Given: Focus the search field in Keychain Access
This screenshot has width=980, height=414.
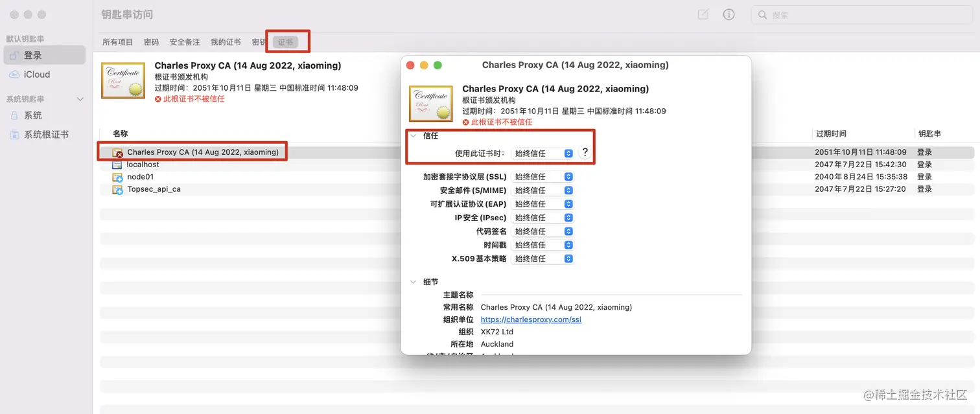Looking at the screenshot, I should tap(863, 15).
